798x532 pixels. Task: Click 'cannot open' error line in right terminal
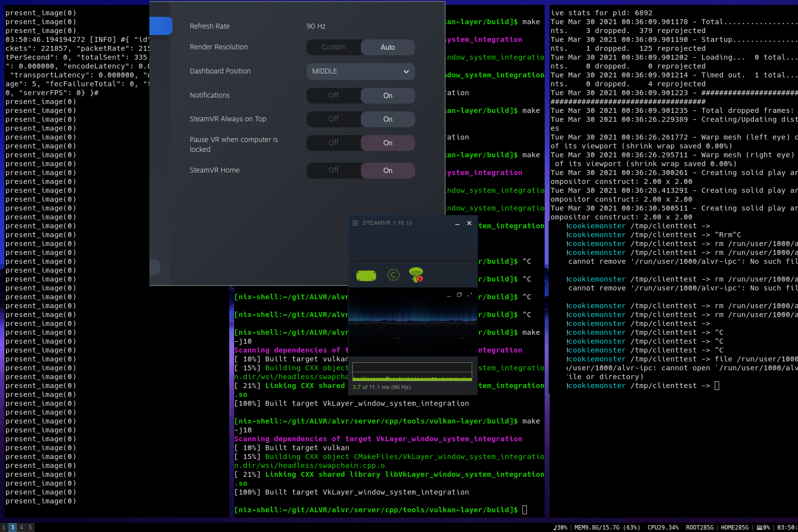pyautogui.click(x=682, y=368)
